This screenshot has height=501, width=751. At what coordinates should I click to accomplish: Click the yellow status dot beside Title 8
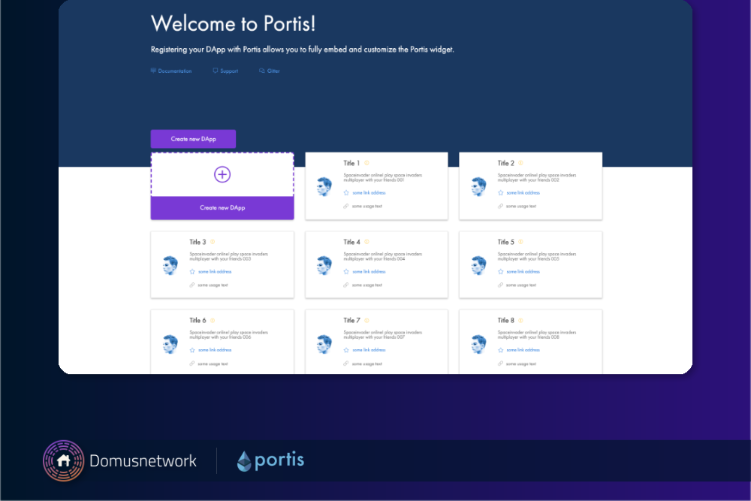pyautogui.click(x=521, y=320)
